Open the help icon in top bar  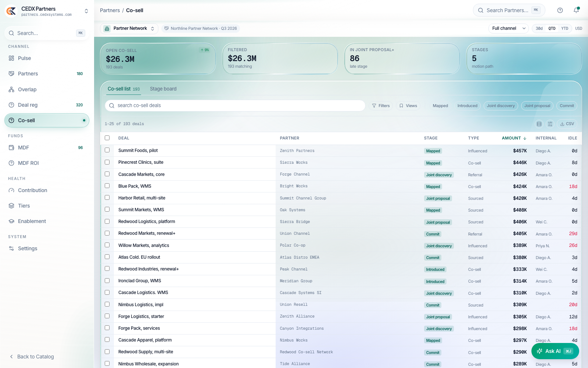point(560,10)
